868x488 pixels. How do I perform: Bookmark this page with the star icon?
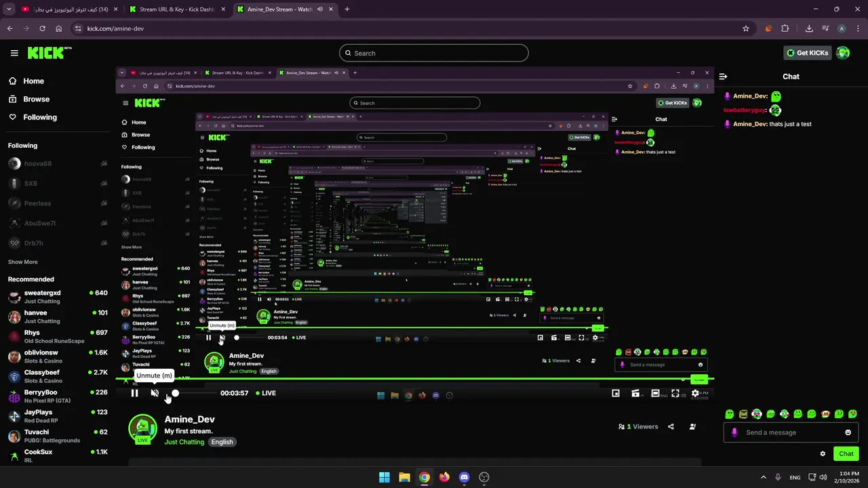(746, 28)
